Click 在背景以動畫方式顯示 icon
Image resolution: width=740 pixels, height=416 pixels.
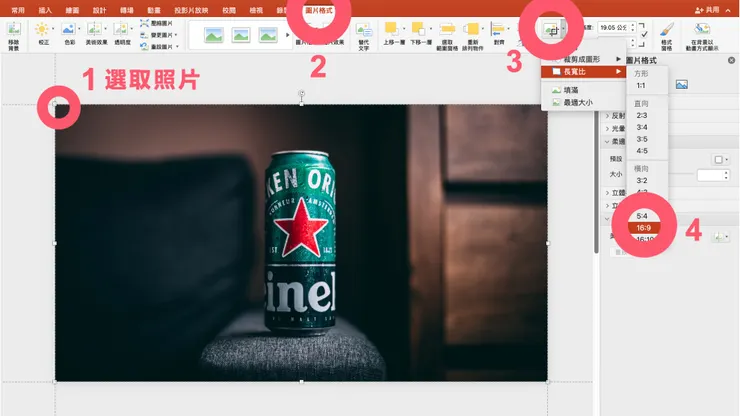702,29
